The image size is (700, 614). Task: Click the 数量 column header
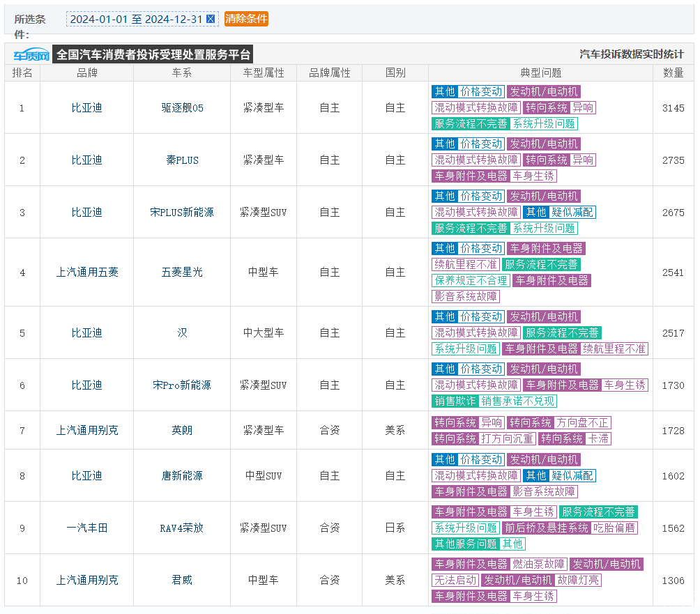coord(673,73)
